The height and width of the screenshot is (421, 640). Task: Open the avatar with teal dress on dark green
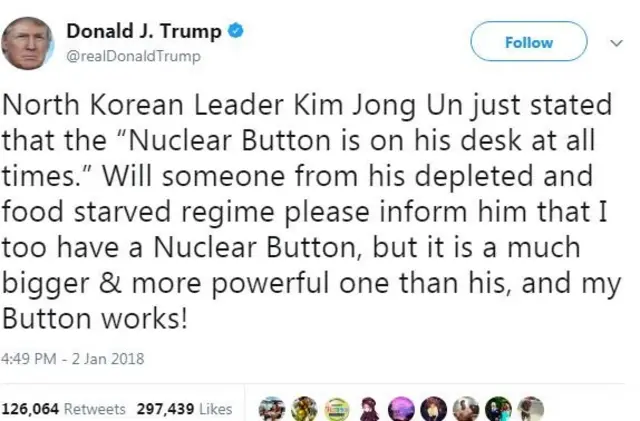click(x=498, y=409)
